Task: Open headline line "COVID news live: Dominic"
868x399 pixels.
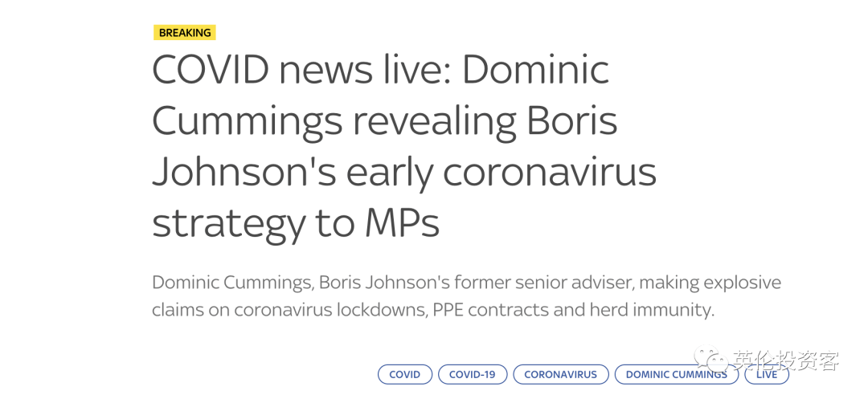Action: pyautogui.click(x=381, y=71)
